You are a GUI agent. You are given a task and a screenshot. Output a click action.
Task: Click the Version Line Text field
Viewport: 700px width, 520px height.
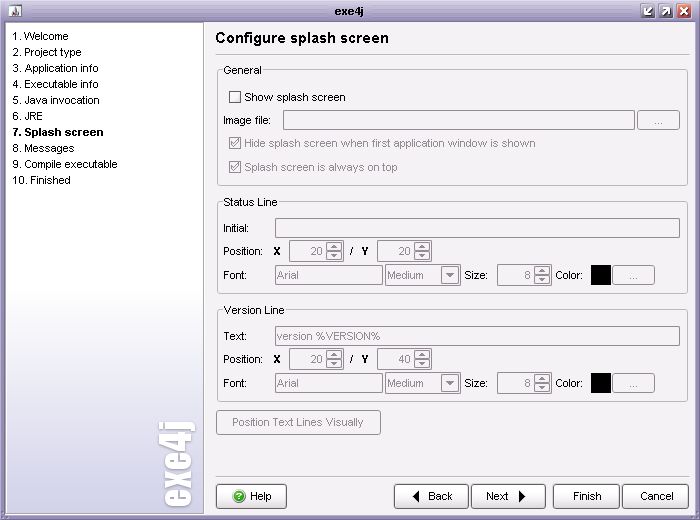[477, 336]
